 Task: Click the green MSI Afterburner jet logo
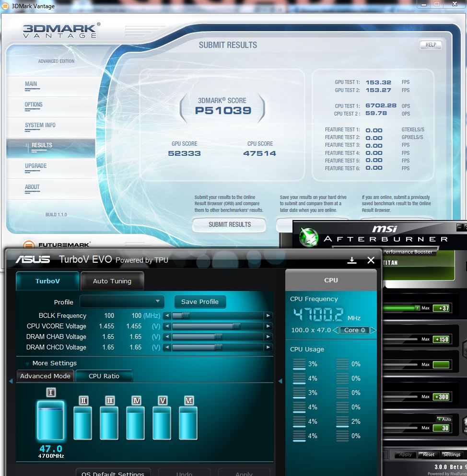point(308,237)
